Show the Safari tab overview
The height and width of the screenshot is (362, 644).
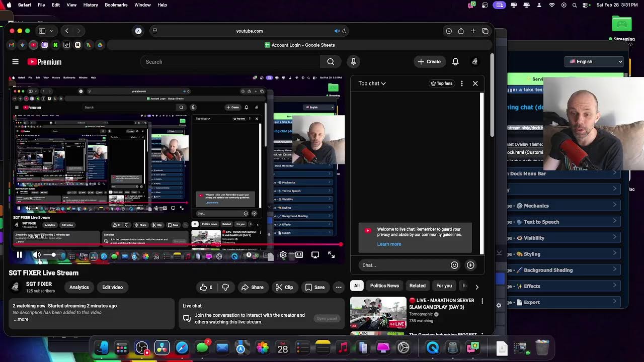point(485,31)
